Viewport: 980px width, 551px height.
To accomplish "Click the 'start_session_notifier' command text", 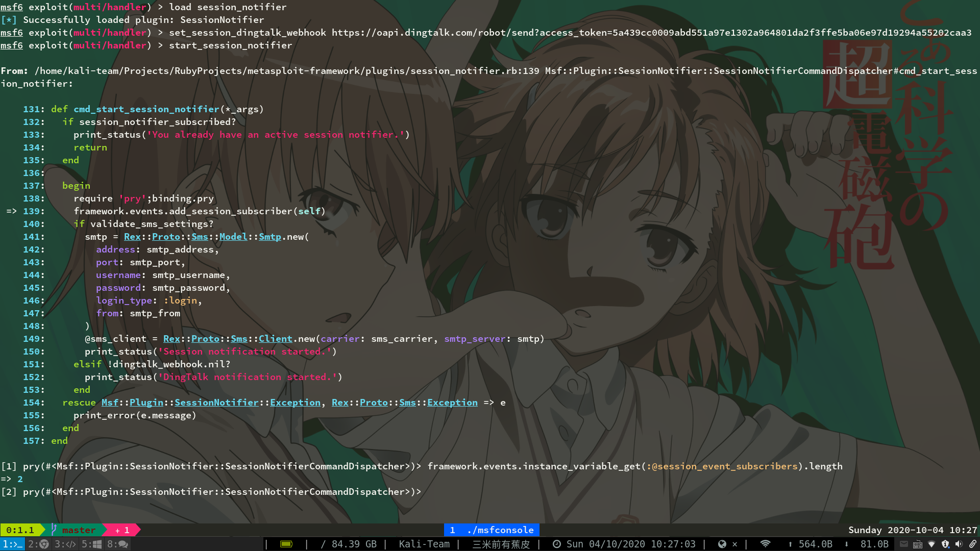I will pos(231,45).
